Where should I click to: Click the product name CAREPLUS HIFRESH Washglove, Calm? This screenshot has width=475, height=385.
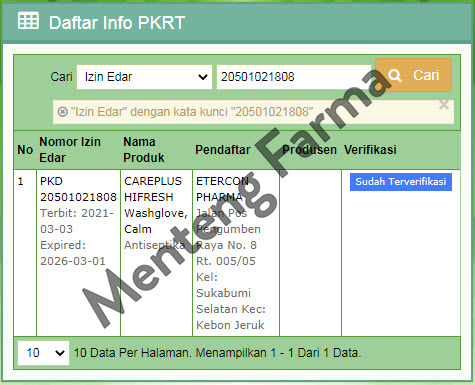click(x=156, y=205)
